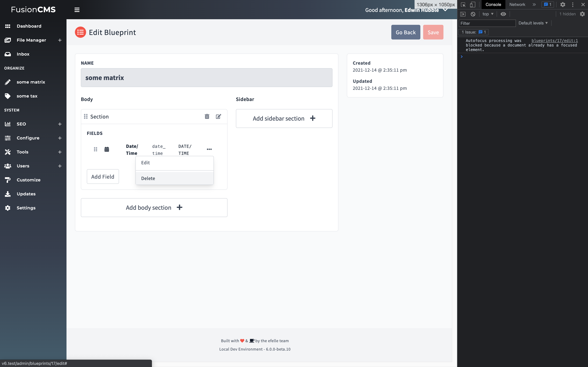Image resolution: width=588 pixels, height=367 pixels.
Task: Show the hidden messages via 1 hidden
Action: [567, 14]
